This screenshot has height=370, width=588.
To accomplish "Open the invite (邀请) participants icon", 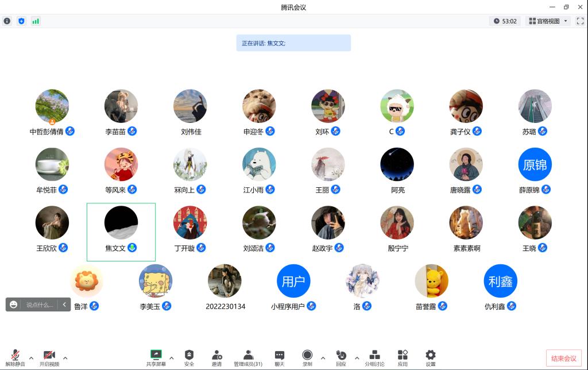I will 216,357.
